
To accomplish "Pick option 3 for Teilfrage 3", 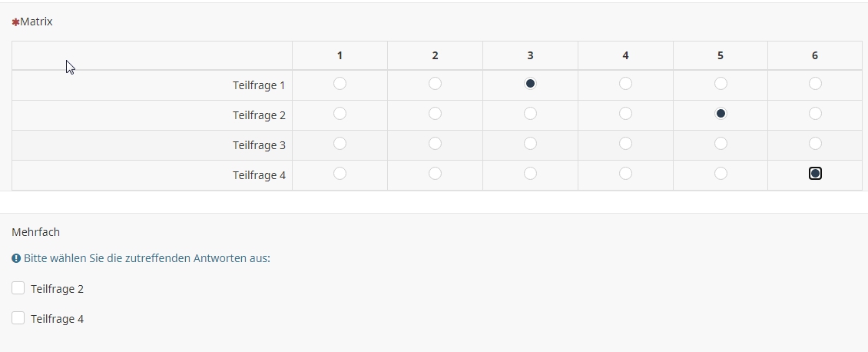I will click(530, 144).
